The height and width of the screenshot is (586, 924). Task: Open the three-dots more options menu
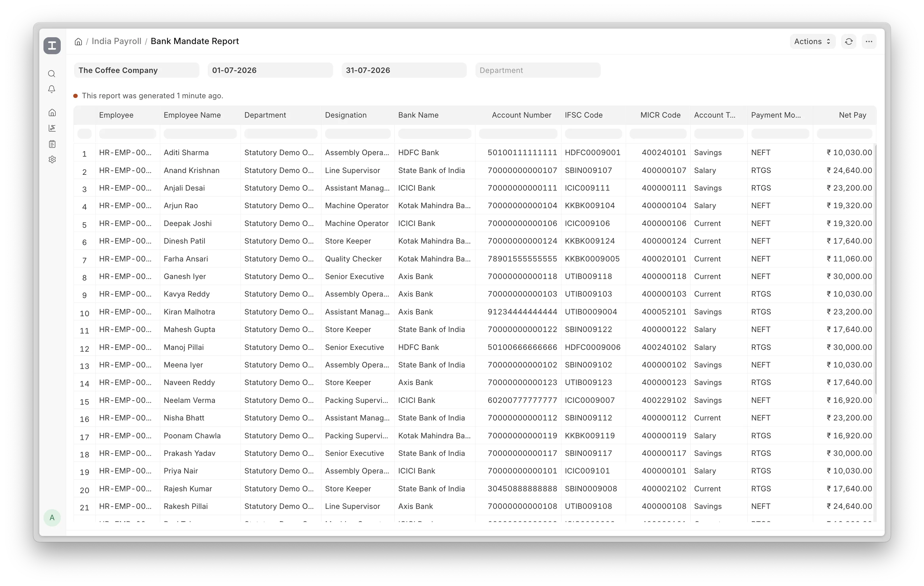(x=869, y=41)
